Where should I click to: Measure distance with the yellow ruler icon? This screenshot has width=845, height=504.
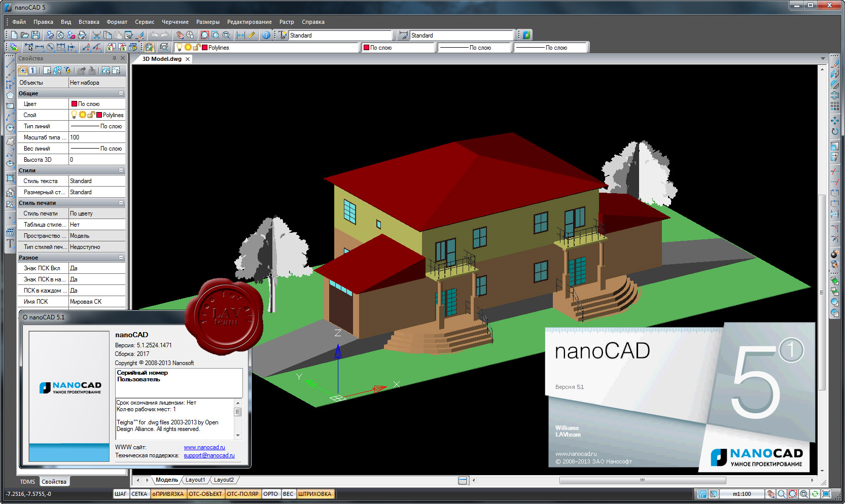[252, 35]
